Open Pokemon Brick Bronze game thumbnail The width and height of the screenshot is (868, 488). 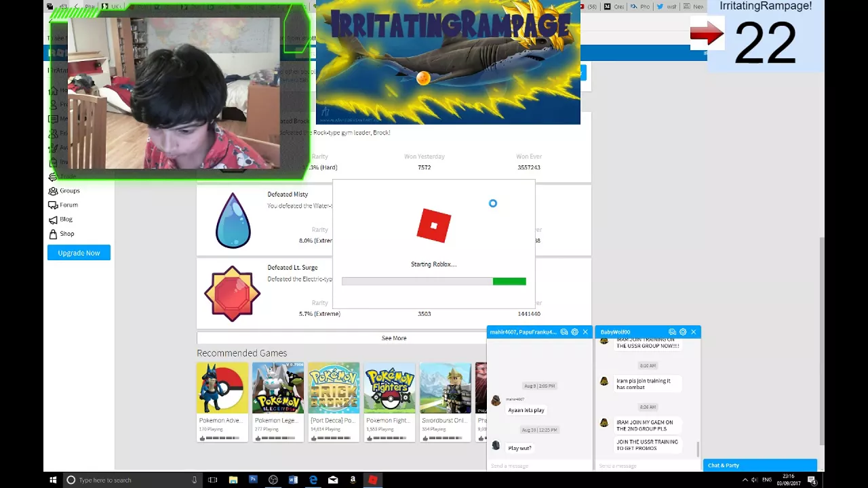[334, 388]
